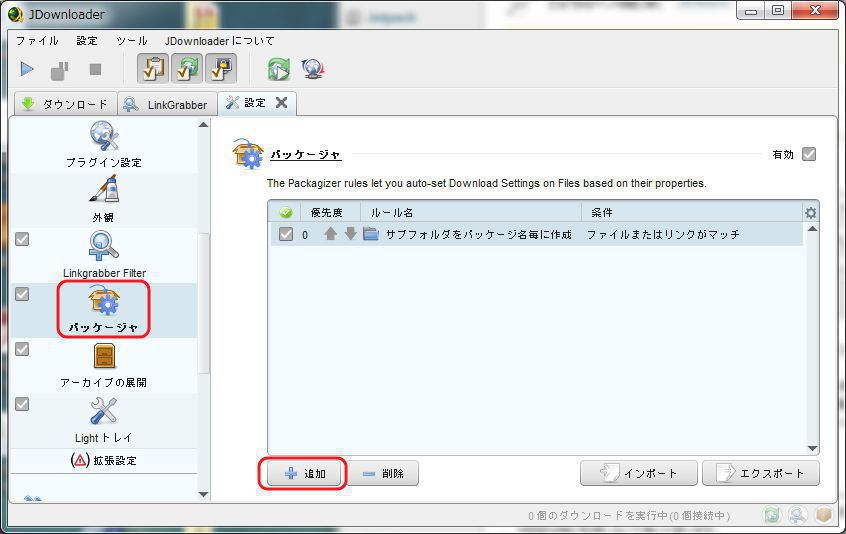Image resolution: width=846 pixels, height=534 pixels.
Task: Click the エクスポート export button
Action: coord(761,474)
